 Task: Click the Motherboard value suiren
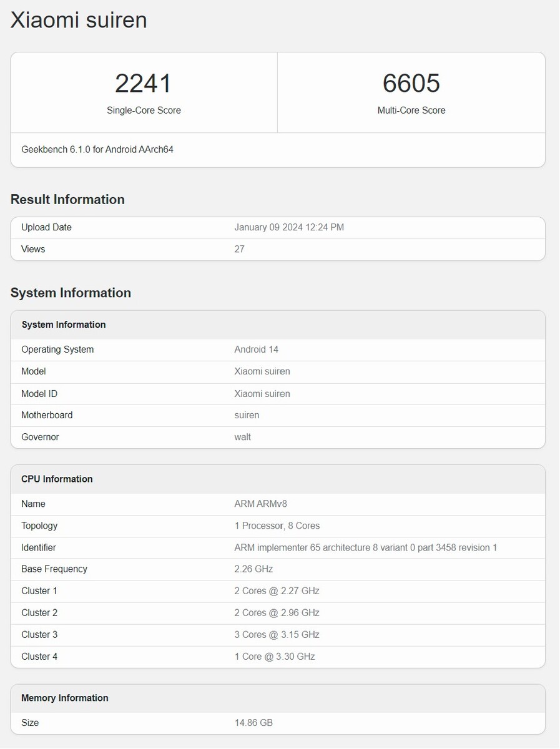click(247, 416)
